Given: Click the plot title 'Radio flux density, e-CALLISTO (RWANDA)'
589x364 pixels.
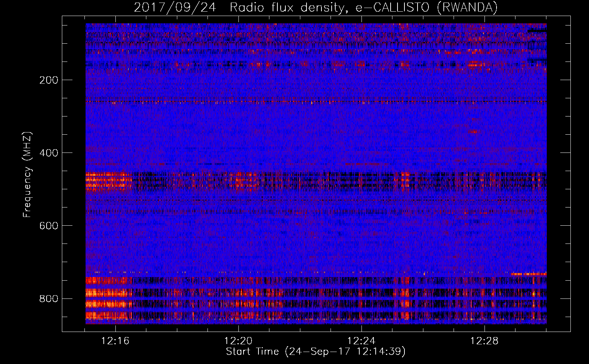Looking at the screenshot, I should pos(364,8).
